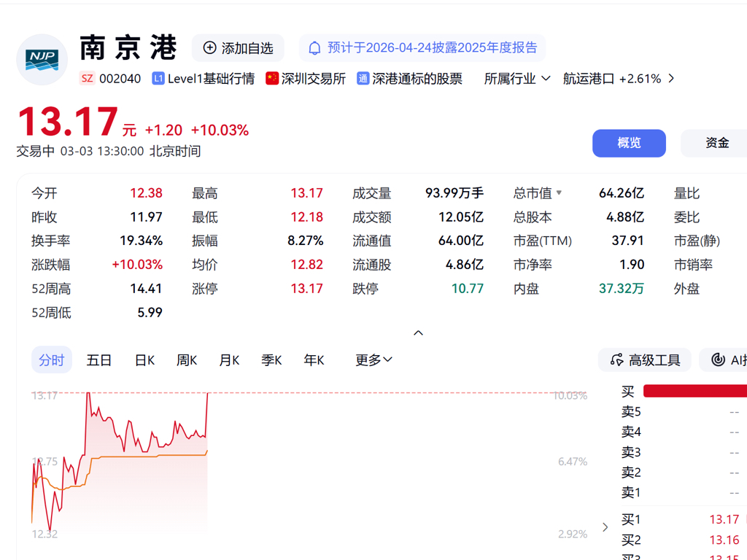Click the China flag icon

click(x=272, y=79)
